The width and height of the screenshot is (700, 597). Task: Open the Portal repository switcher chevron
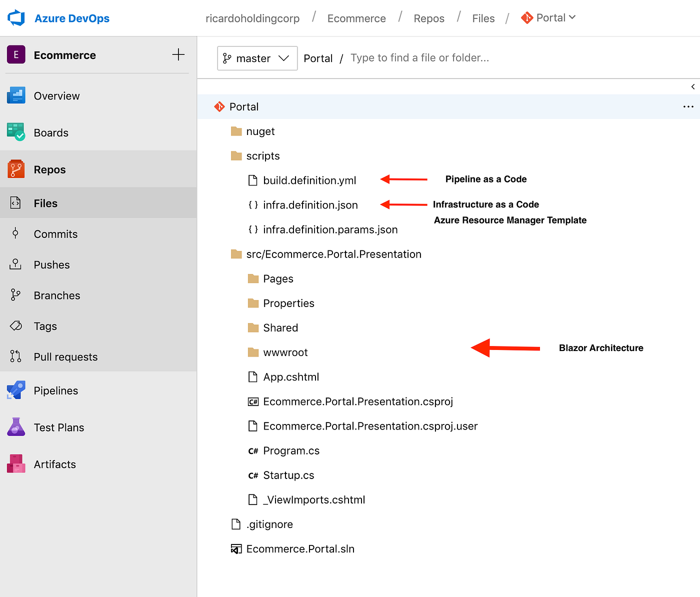click(x=572, y=17)
